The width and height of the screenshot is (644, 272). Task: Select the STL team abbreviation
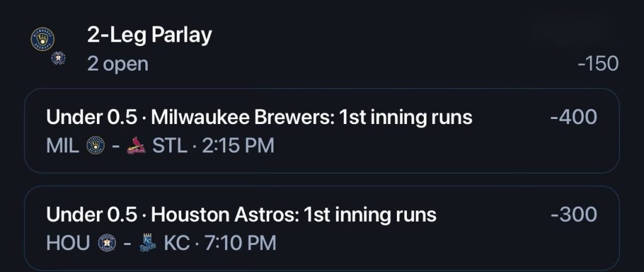[170, 146]
